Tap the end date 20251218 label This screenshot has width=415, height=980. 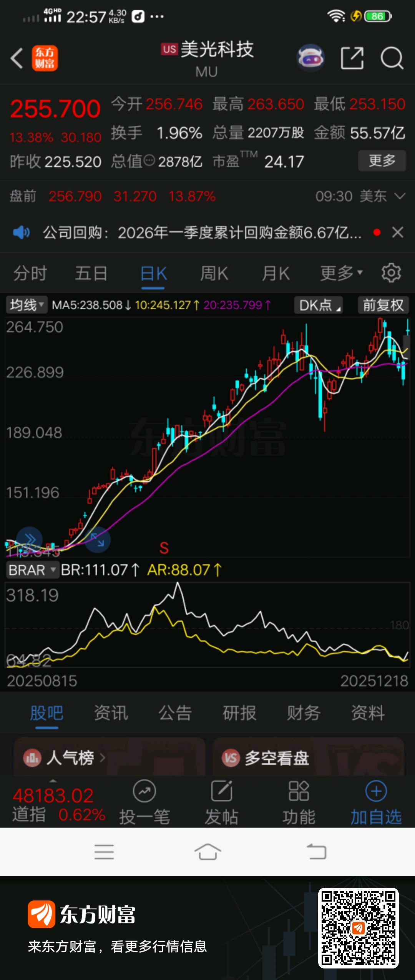pyautogui.click(x=374, y=681)
